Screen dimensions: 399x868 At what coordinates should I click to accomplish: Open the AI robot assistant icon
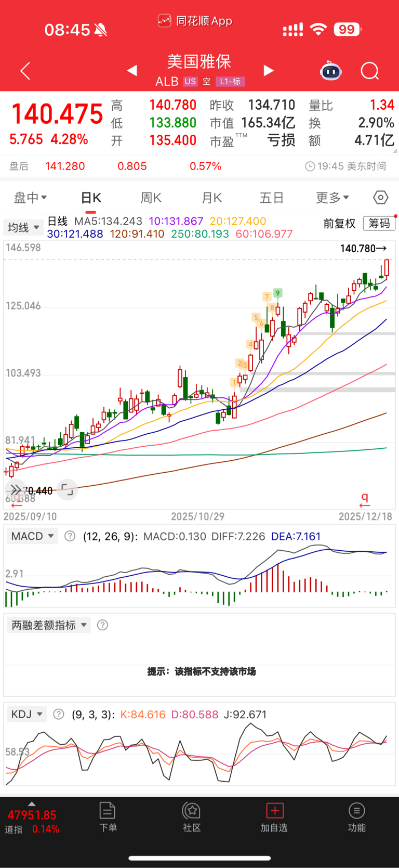[x=331, y=71]
